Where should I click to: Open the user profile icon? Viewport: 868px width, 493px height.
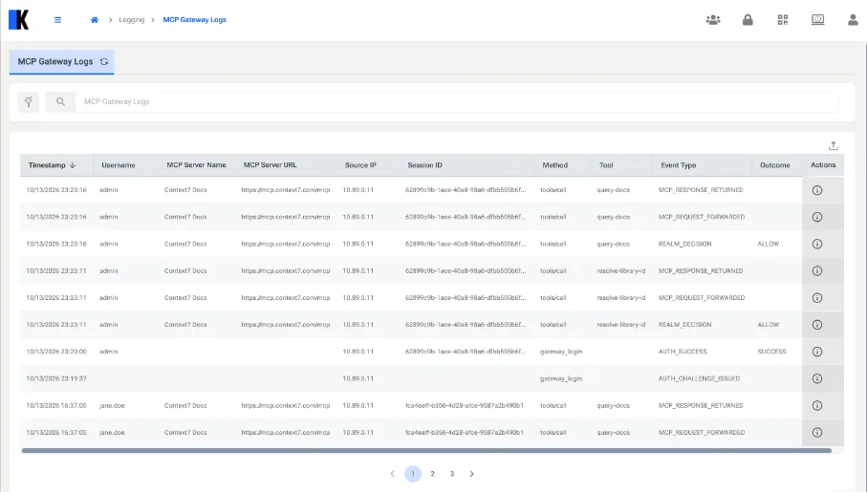point(853,20)
